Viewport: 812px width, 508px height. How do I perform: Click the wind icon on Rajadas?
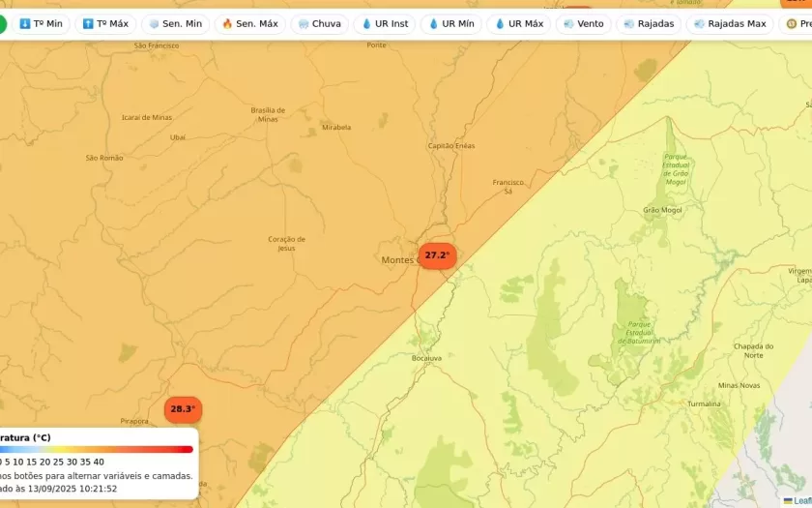(x=629, y=24)
